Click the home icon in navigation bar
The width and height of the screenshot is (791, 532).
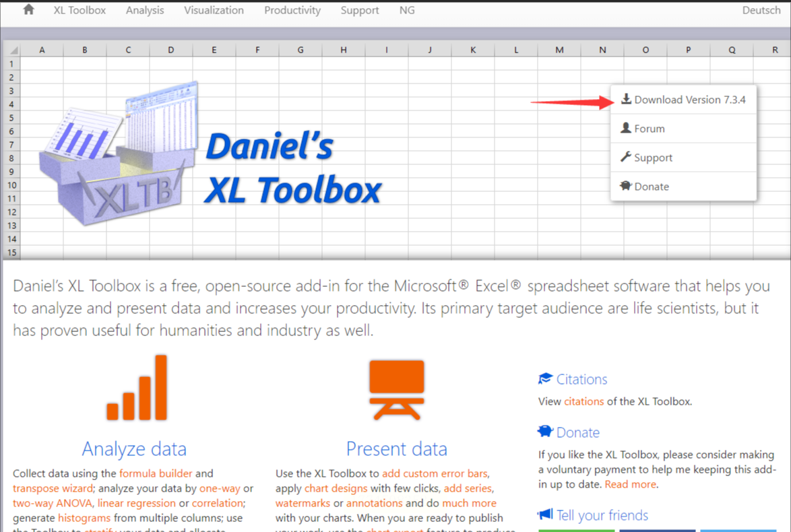point(29,9)
